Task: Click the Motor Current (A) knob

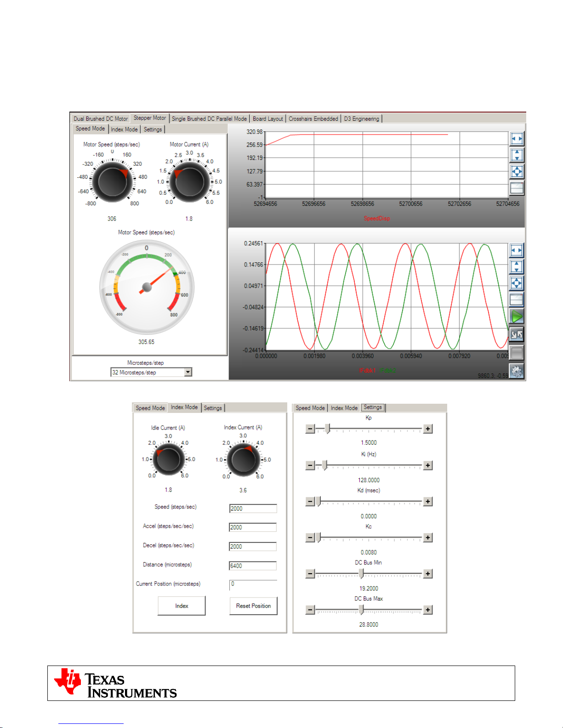Action: pyautogui.click(x=189, y=182)
